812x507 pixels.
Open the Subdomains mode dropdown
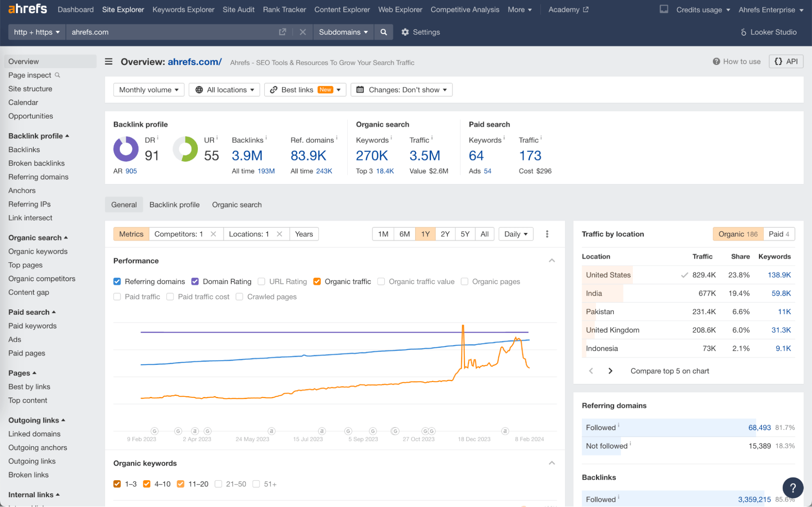point(343,32)
